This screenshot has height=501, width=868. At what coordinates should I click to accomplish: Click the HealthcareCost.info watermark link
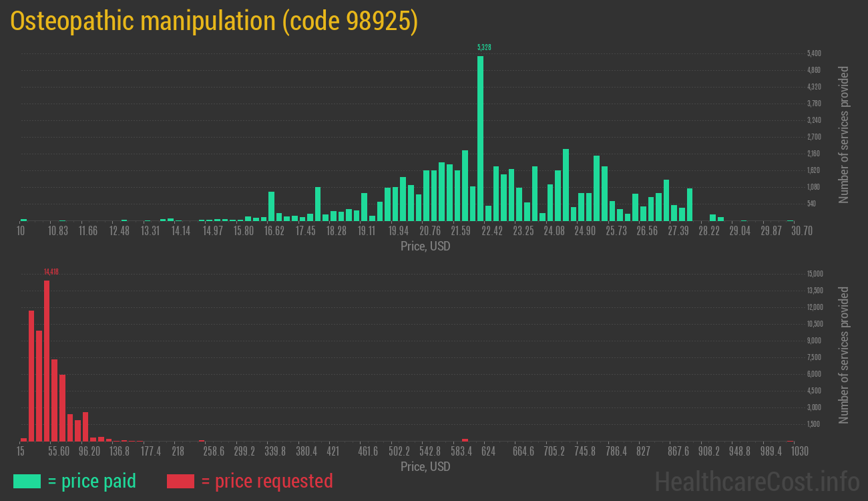tap(756, 481)
